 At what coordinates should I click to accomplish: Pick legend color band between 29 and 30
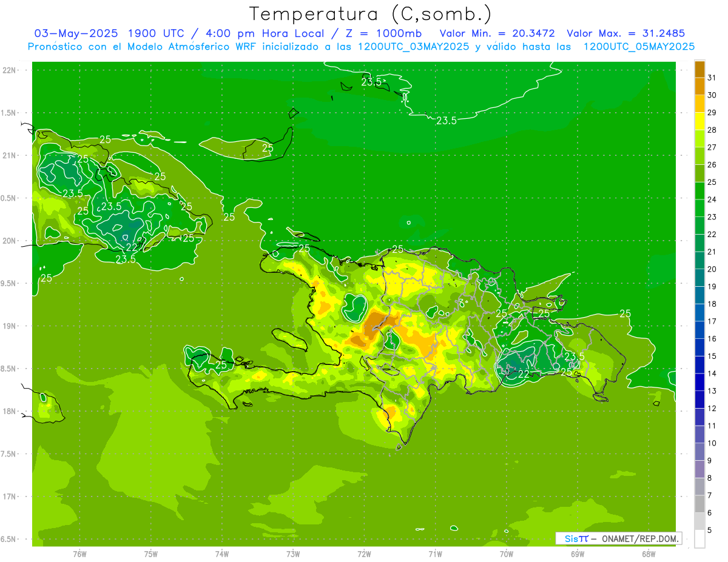point(699,104)
